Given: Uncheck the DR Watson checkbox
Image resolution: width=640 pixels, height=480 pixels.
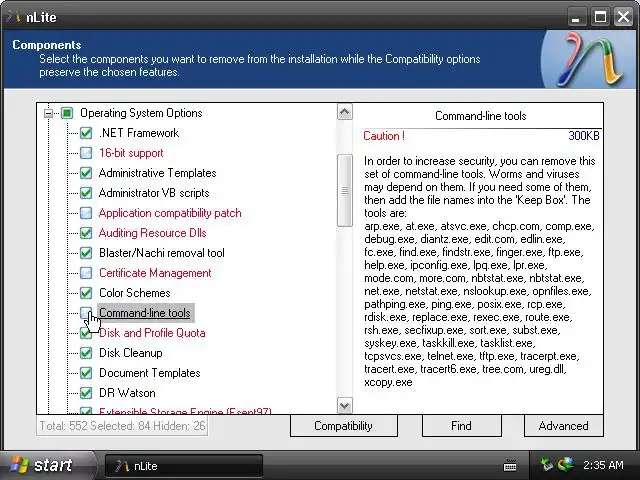Looking at the screenshot, I should tap(86, 393).
